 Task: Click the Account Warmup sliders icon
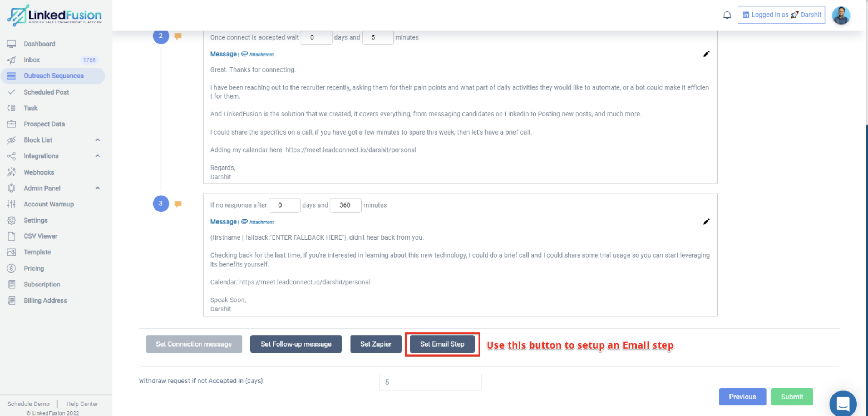[11, 204]
